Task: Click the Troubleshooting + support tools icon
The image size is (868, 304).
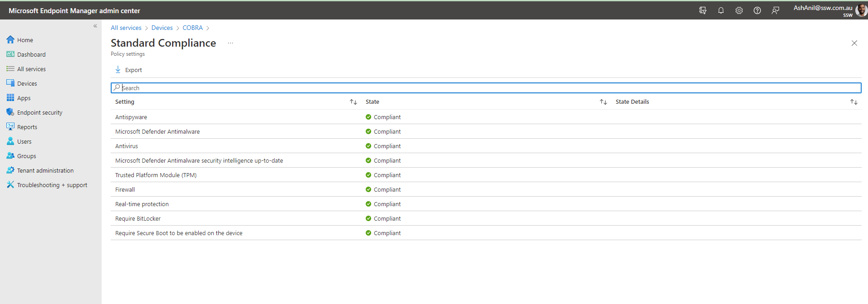Action: [10, 185]
